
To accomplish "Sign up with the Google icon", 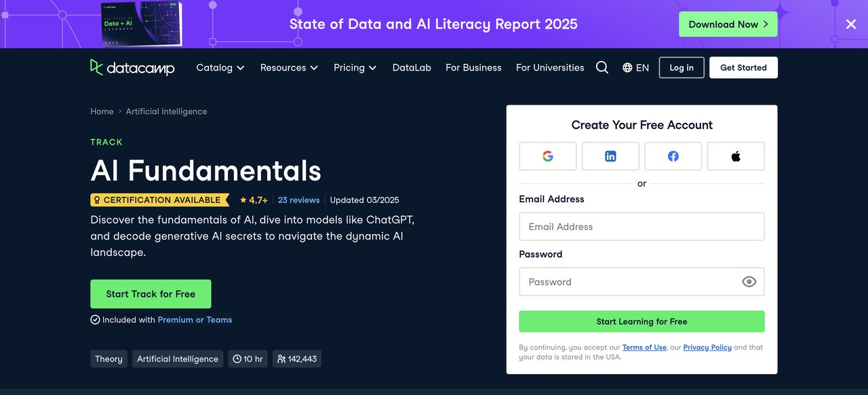I will pos(548,156).
